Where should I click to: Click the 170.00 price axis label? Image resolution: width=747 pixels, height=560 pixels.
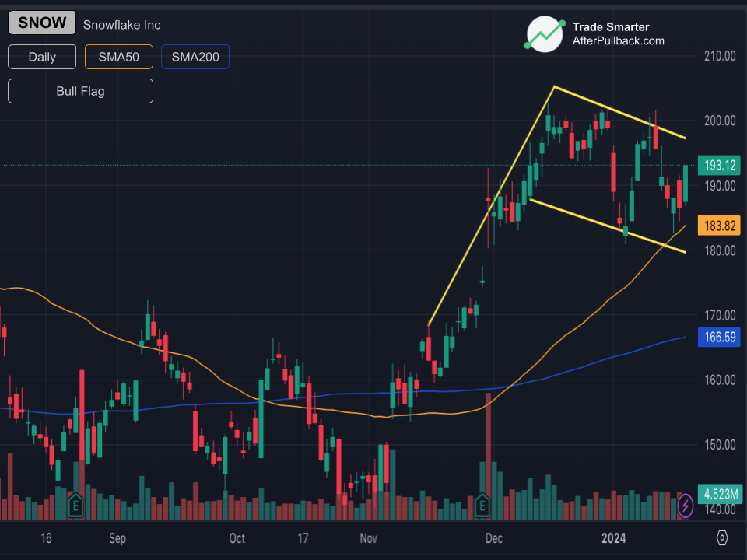720,315
